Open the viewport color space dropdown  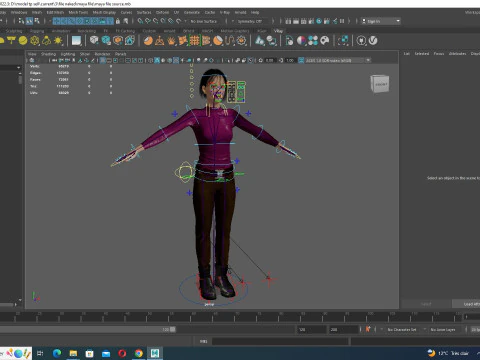coord(337,60)
